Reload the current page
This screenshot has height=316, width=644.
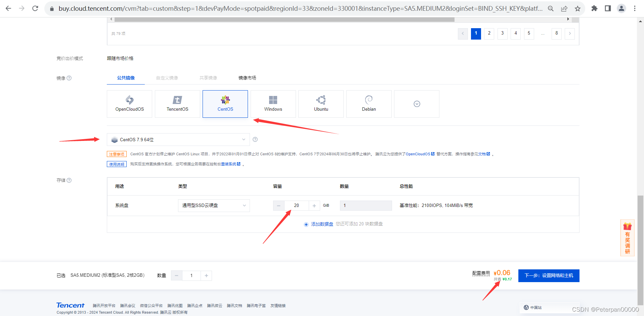(x=35, y=8)
